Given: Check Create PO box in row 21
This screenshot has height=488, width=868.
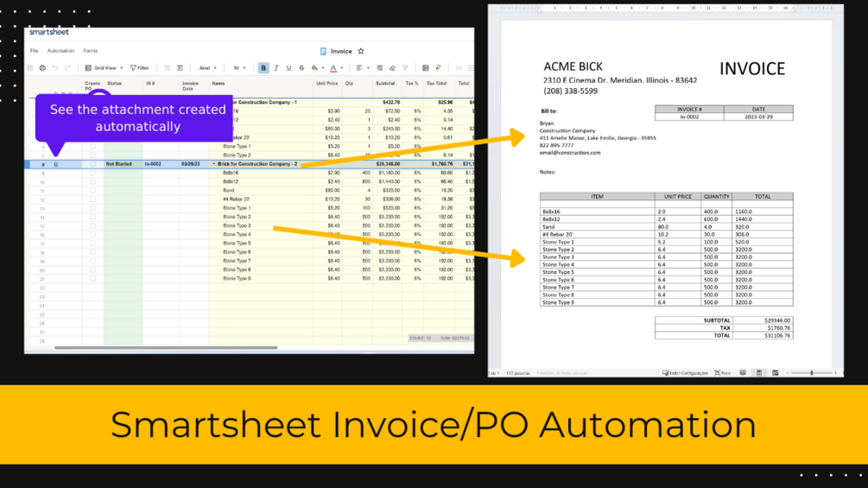Looking at the screenshot, I should tap(92, 278).
